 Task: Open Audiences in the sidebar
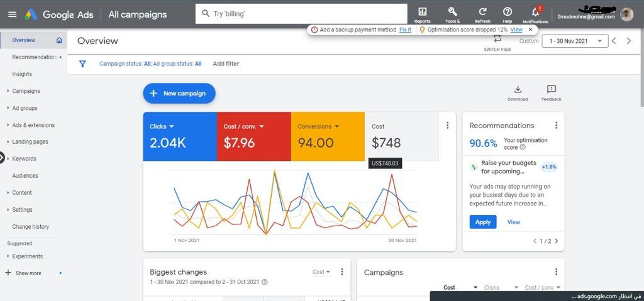tap(25, 175)
